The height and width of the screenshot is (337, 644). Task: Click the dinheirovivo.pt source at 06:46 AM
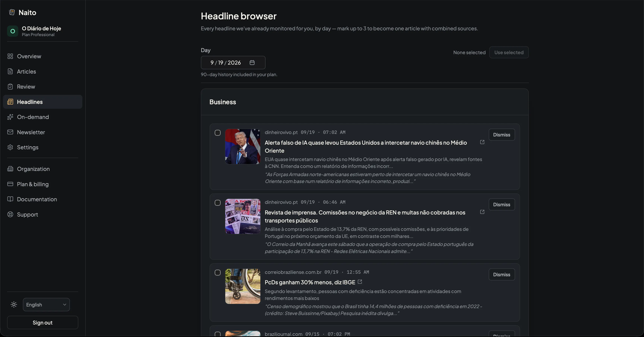pos(281,202)
